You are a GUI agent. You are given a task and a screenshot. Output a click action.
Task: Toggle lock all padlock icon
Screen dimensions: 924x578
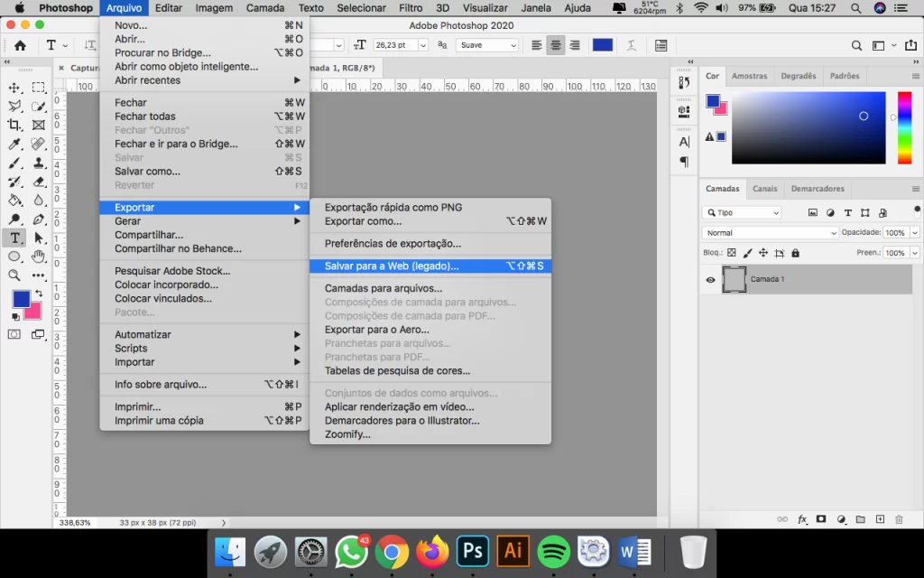click(x=796, y=253)
